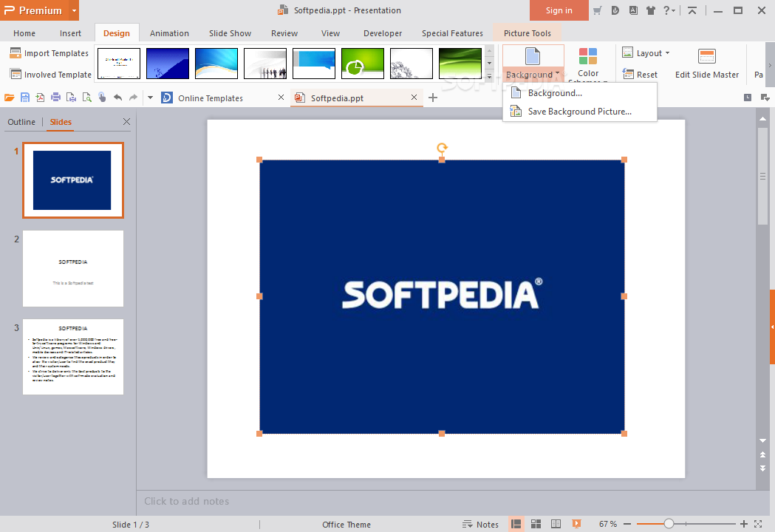Click the Premium button
Image resolution: width=775 pixels, height=532 pixels.
(35, 10)
